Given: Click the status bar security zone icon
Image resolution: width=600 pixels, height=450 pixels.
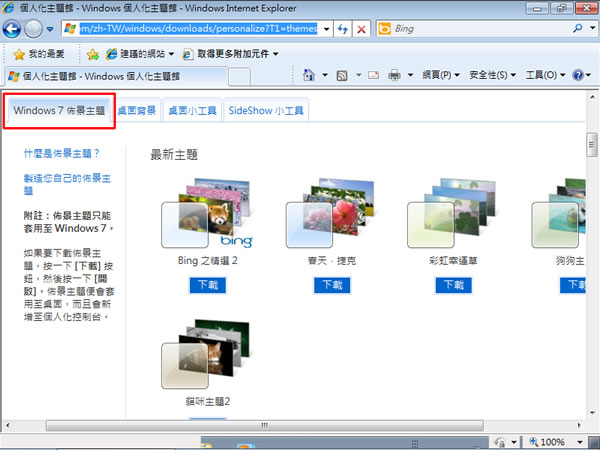Looking at the screenshot, I should (499, 442).
